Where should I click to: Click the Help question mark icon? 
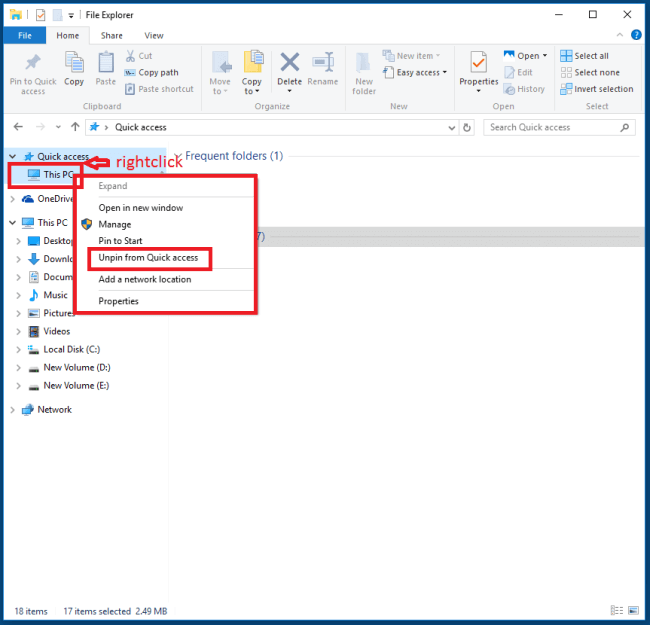coord(636,35)
